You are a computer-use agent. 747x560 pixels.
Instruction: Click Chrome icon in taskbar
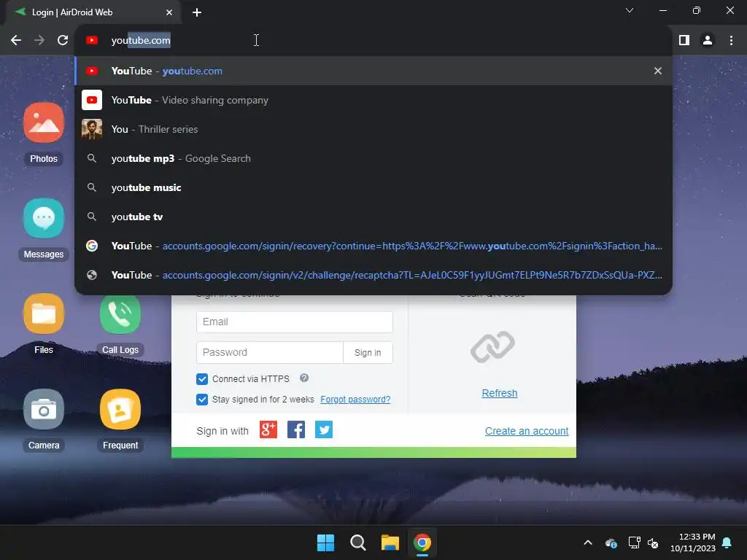click(x=422, y=542)
